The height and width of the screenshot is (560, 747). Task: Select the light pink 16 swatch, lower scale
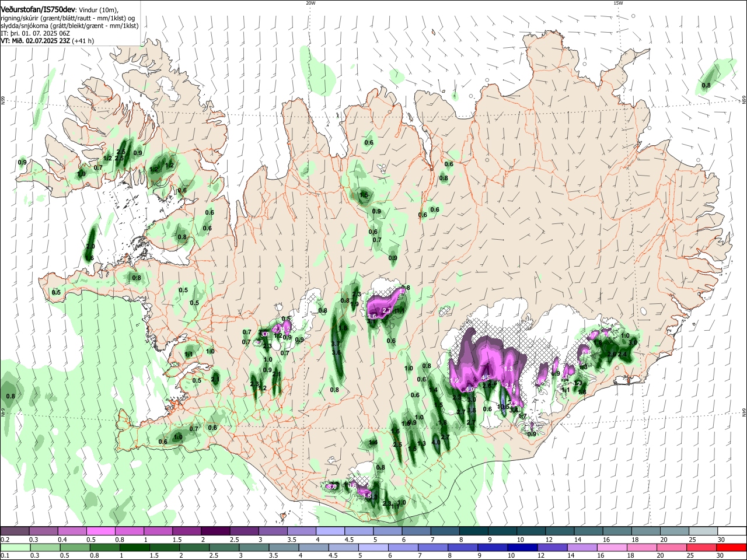[x=613, y=548]
